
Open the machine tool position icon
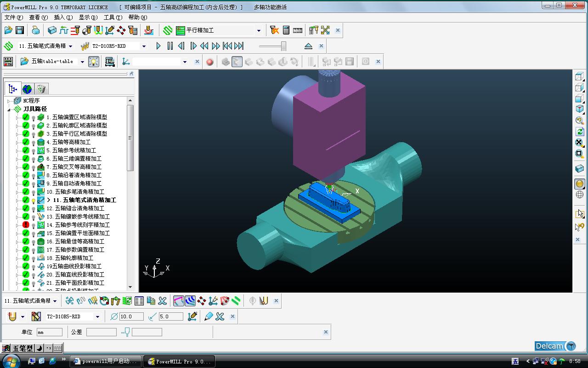(109, 62)
